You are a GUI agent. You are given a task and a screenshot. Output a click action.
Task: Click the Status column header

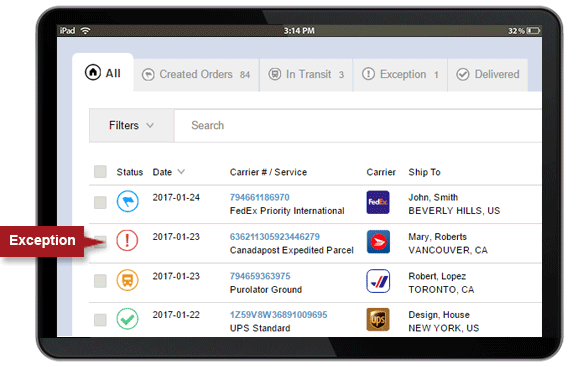(130, 172)
